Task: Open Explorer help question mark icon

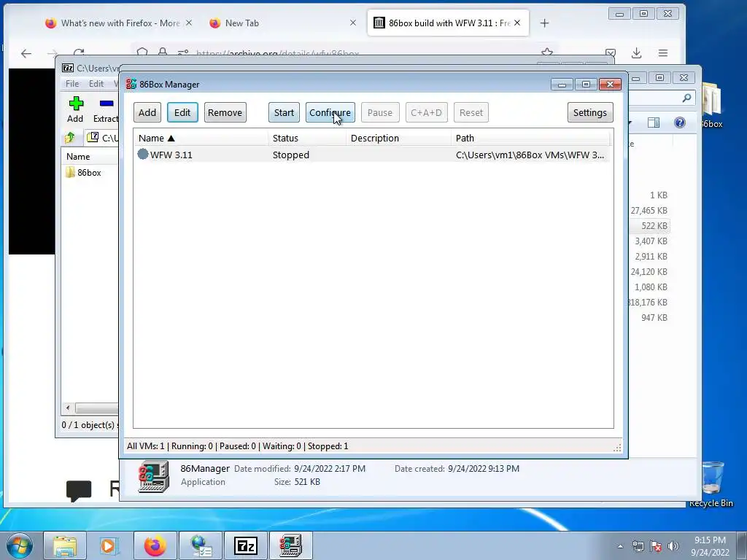Action: 680,122
